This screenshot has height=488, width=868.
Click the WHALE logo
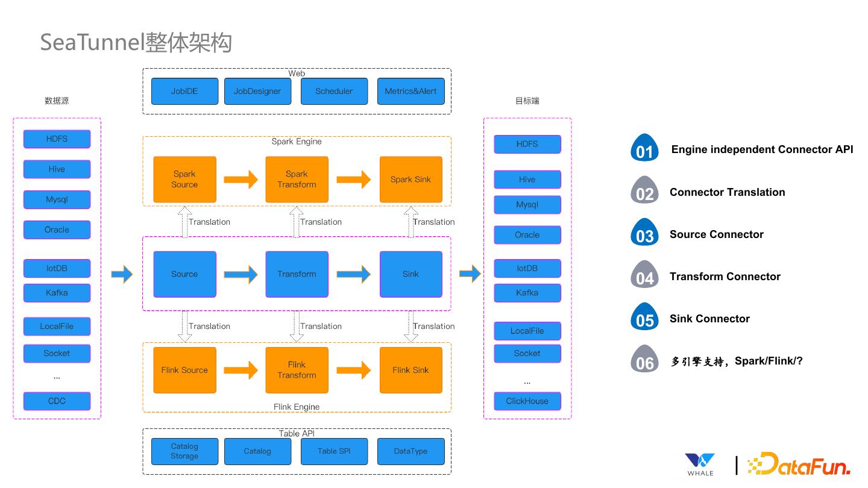pos(699,463)
